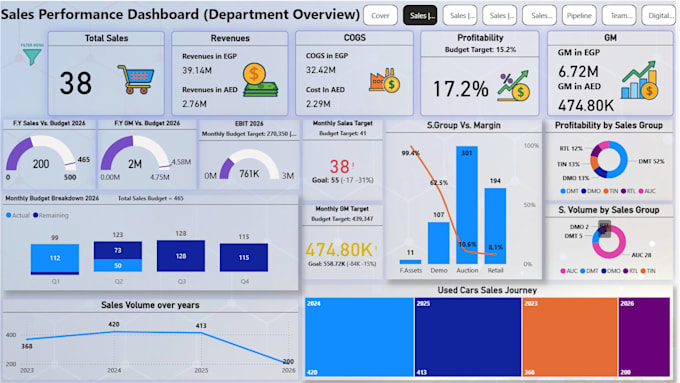Viewport: 680px width, 383px height.
Task: Open the Pipeline tab
Action: coord(579,16)
